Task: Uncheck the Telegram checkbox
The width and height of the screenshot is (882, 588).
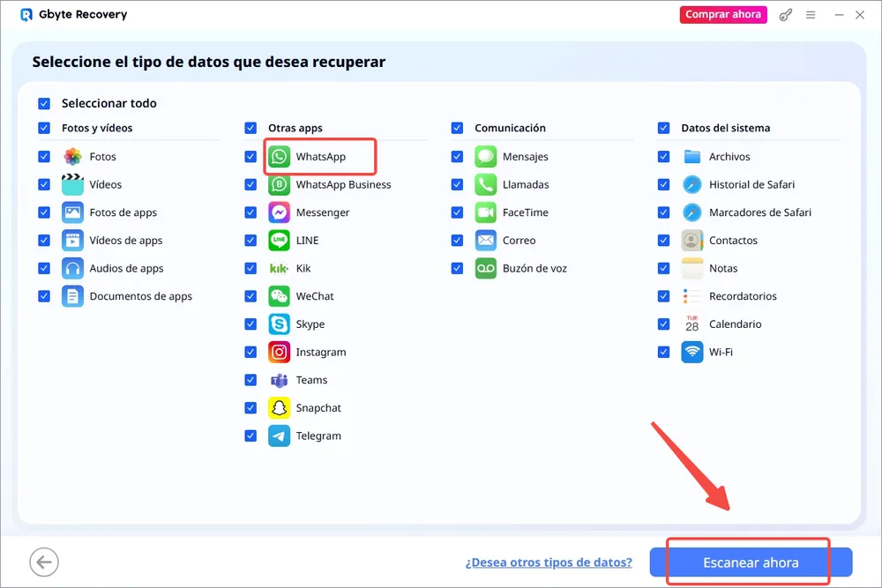Action: pos(250,435)
